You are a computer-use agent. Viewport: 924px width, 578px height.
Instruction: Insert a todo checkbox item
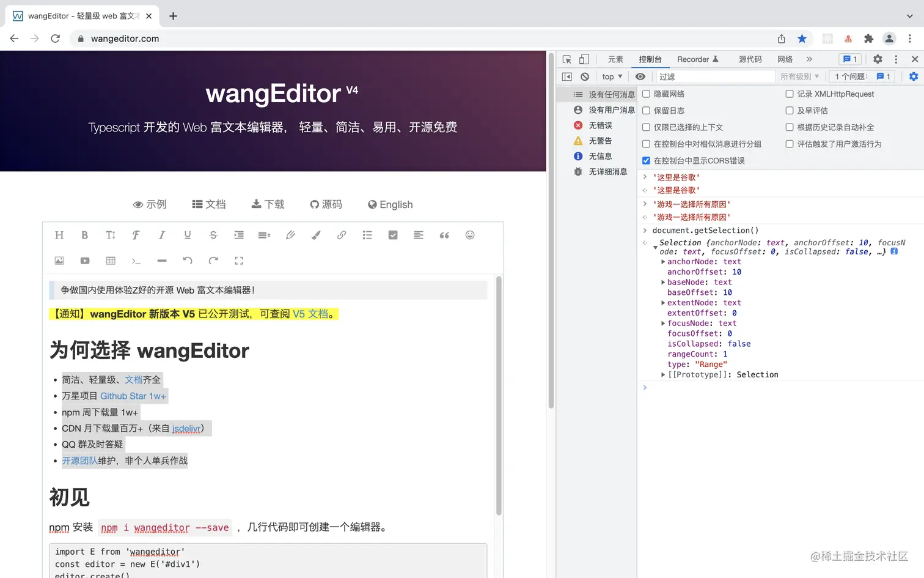coord(393,235)
